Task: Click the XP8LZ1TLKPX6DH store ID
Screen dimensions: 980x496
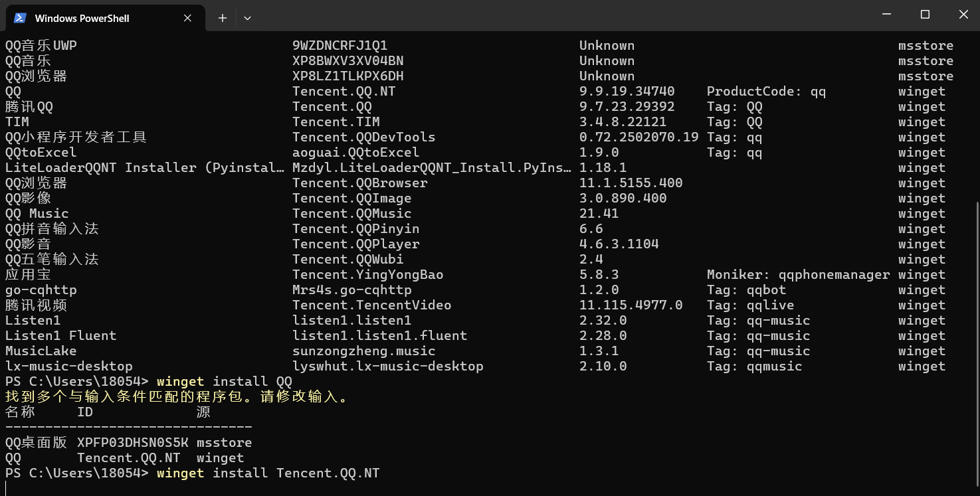Action: [x=347, y=76]
